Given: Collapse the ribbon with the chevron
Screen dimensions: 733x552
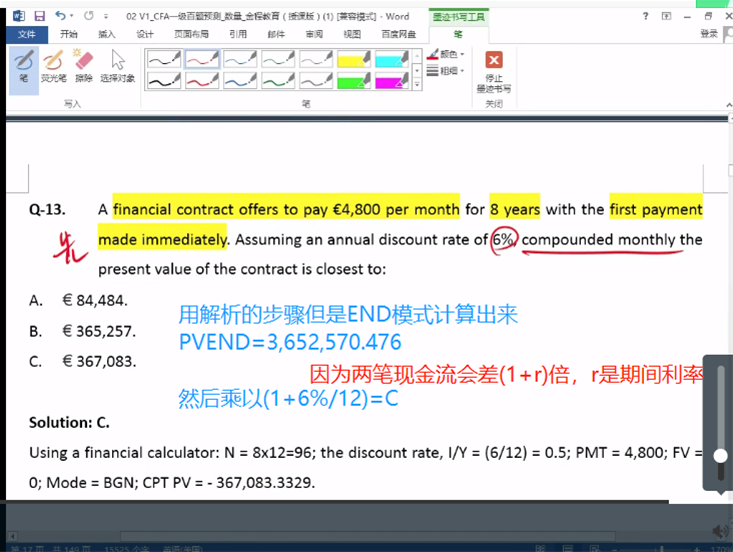Looking at the screenshot, I should [x=729, y=105].
